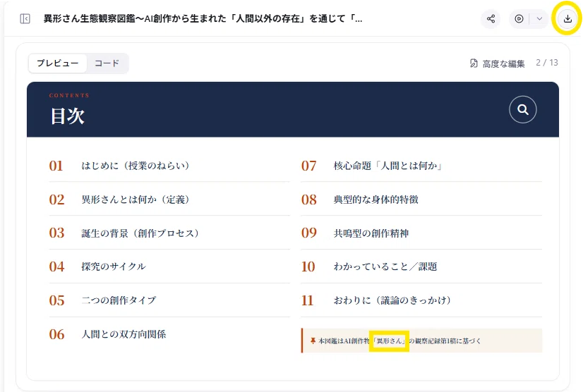583x392 pixels.
Task: Select entry 10 わかっていること／課題
Action: pyautogui.click(x=421, y=267)
